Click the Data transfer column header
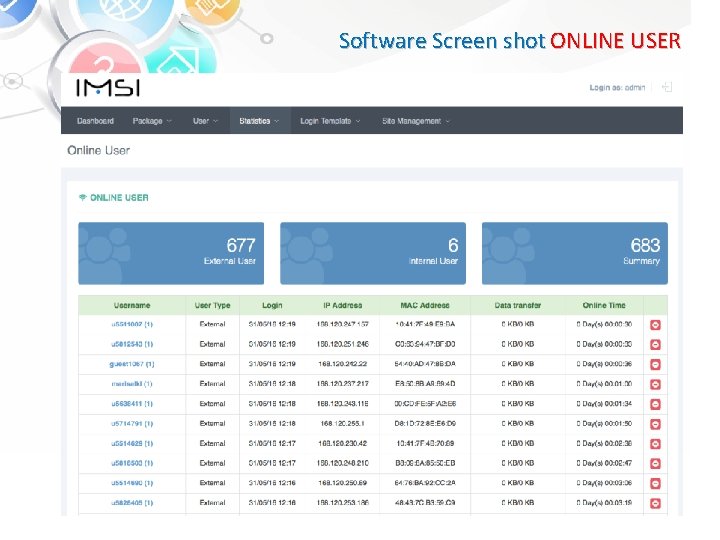Image resolution: width=720 pixels, height=540 pixels. point(518,305)
